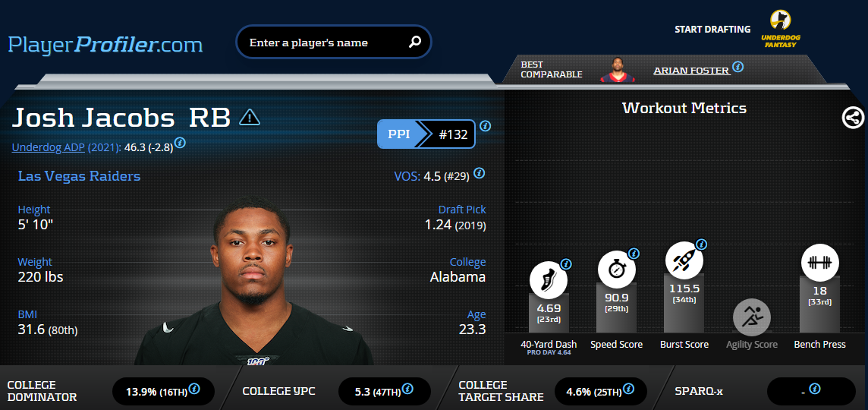Go to the PlayerProfiler.com home logo
The image size is (868, 410).
[x=105, y=44]
